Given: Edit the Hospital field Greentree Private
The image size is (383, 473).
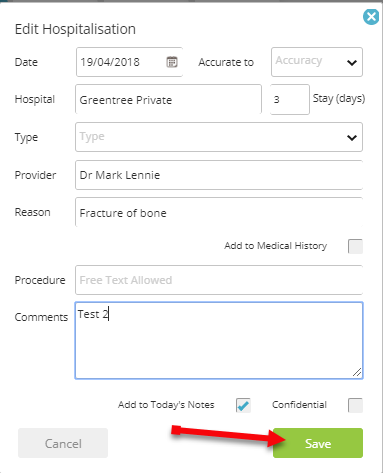Looking at the screenshot, I should click(x=168, y=99).
